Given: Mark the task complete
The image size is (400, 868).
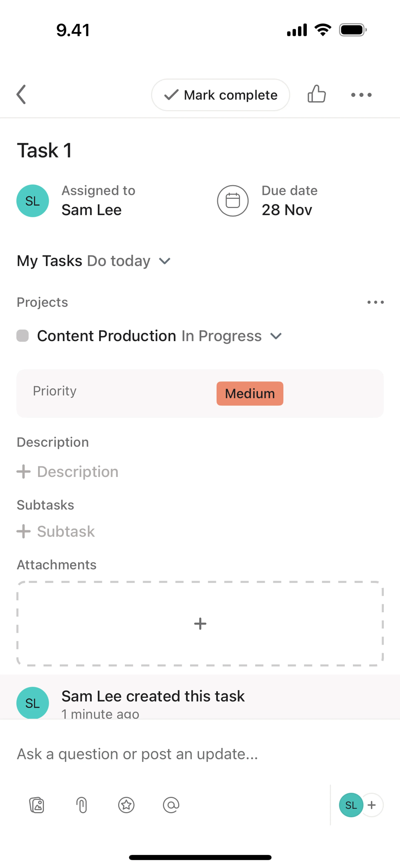Looking at the screenshot, I should (x=221, y=95).
